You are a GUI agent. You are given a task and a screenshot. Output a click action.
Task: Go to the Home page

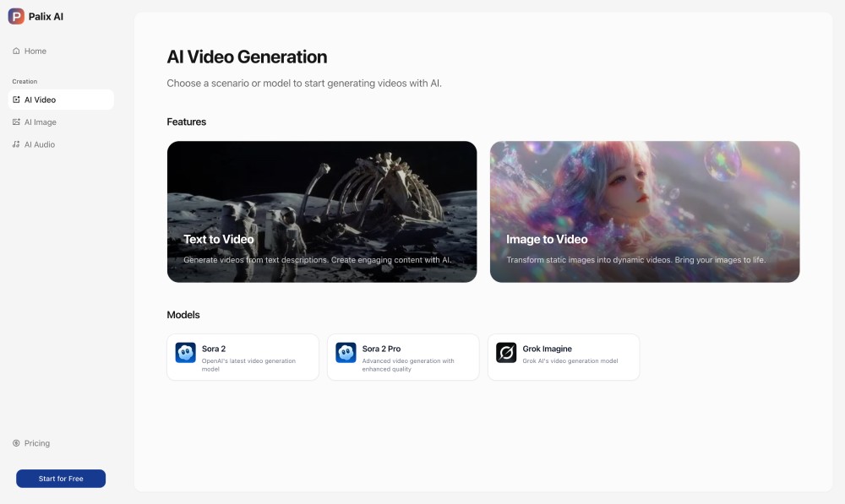[34, 51]
